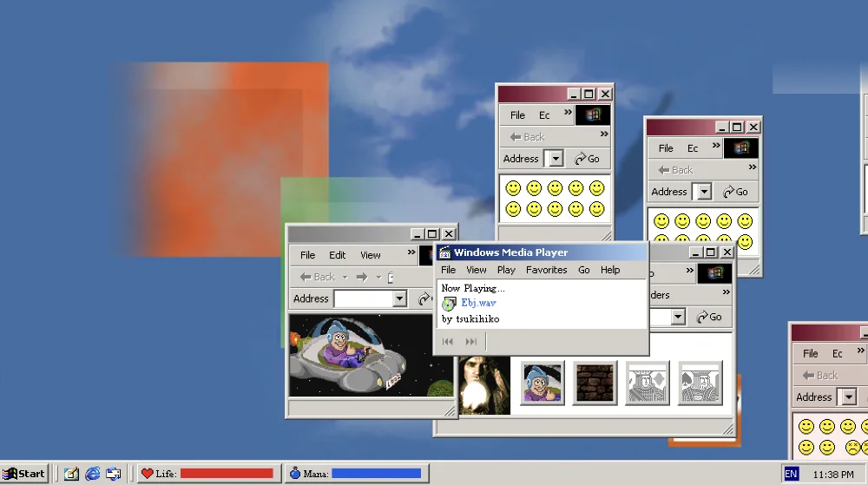Click Go in the thumbnails window

click(x=709, y=317)
